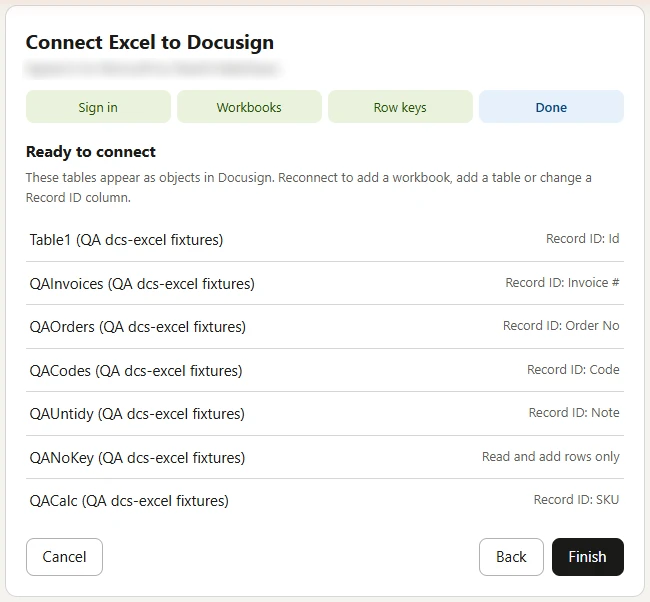Go Back to the previous step
This screenshot has width=650, height=602.
pos(511,556)
